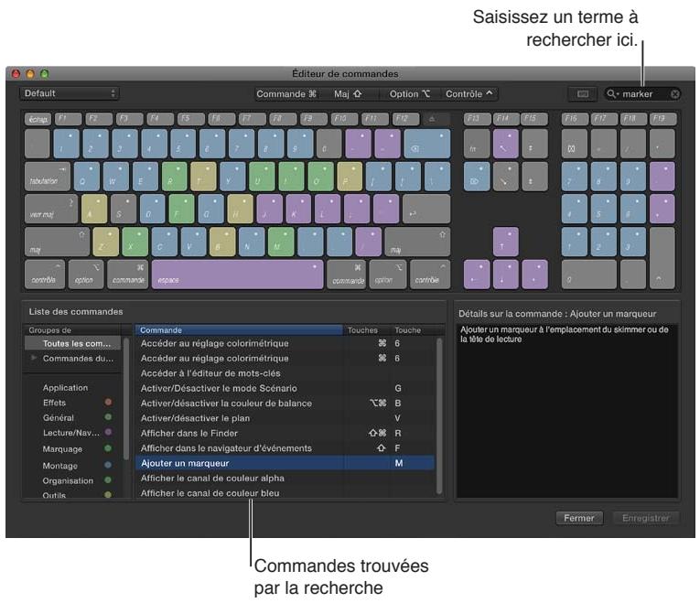The height and width of the screenshot is (603, 700).
Task: Click the left option key
Action: point(86,275)
